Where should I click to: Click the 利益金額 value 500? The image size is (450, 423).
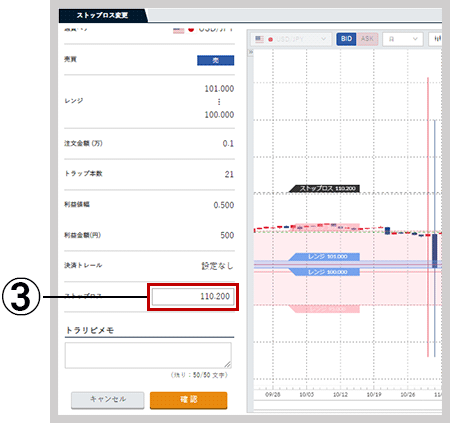tap(227, 235)
